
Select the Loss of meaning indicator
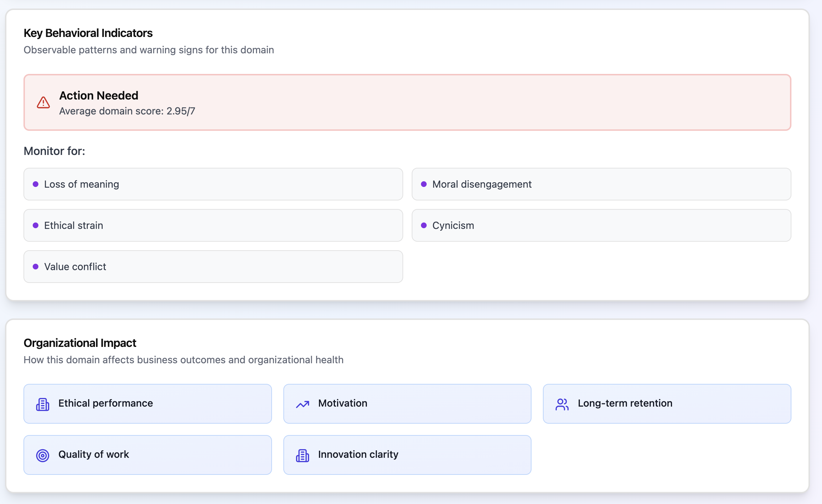[x=213, y=184]
